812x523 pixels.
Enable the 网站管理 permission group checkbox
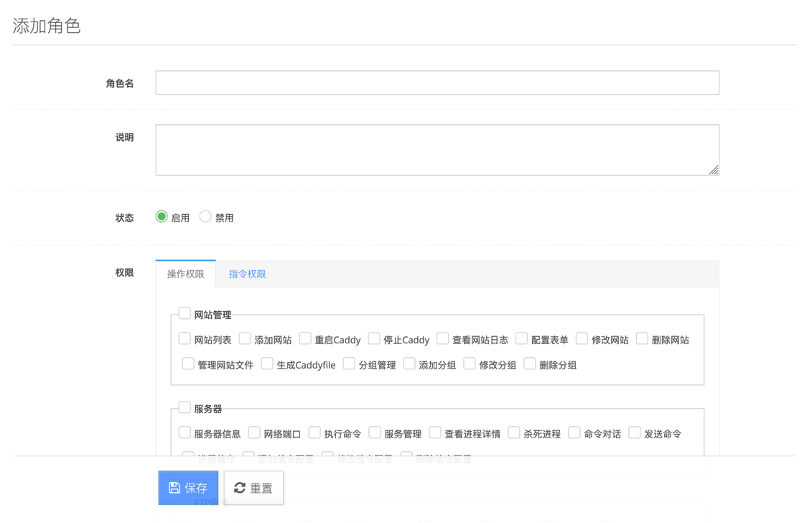click(185, 313)
